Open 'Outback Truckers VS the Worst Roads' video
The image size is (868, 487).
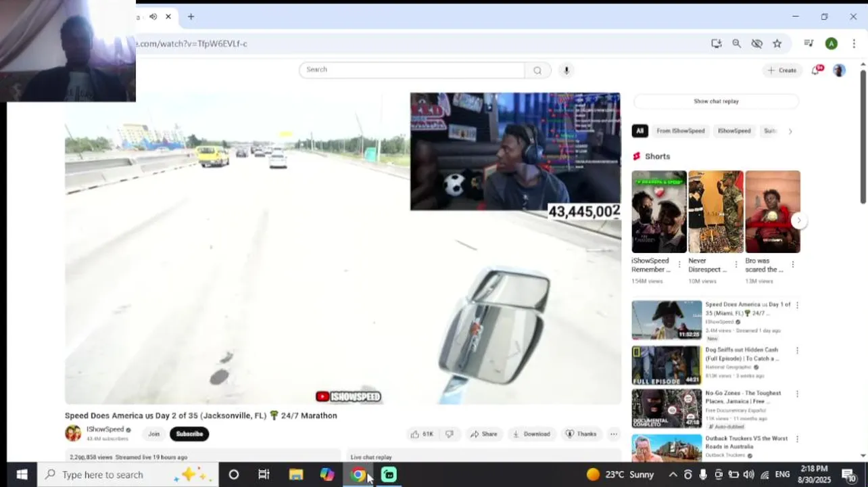[746, 442]
